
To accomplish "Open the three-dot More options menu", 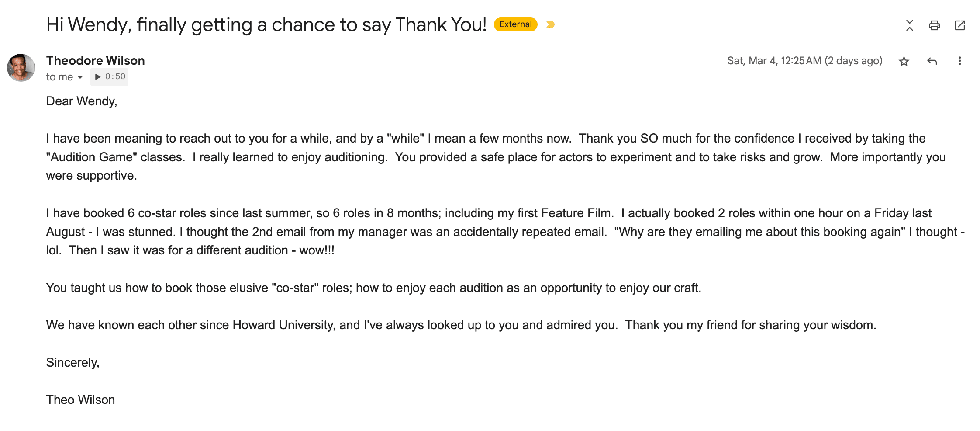I will click(959, 61).
